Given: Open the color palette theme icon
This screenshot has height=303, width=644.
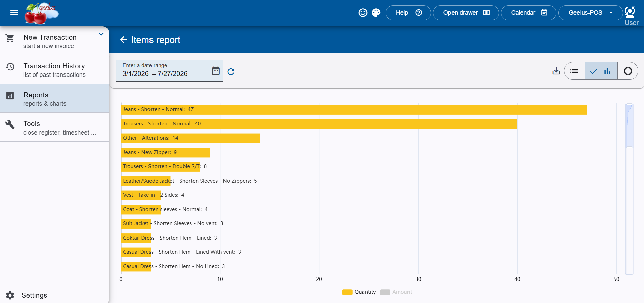Looking at the screenshot, I should tap(376, 13).
